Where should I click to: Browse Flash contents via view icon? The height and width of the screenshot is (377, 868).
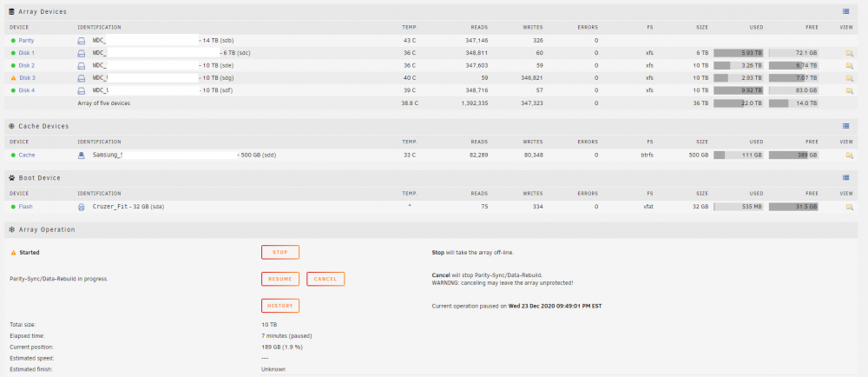pyautogui.click(x=849, y=207)
